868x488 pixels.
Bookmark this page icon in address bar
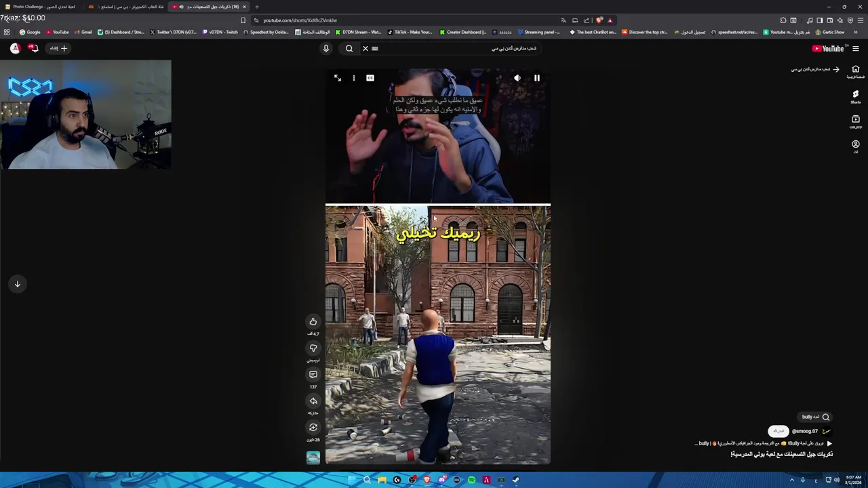243,20
